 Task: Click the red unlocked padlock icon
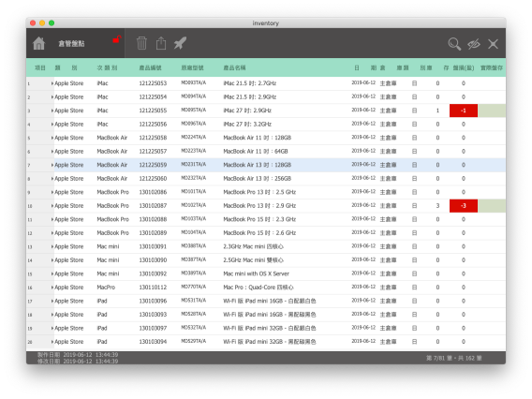(x=117, y=39)
